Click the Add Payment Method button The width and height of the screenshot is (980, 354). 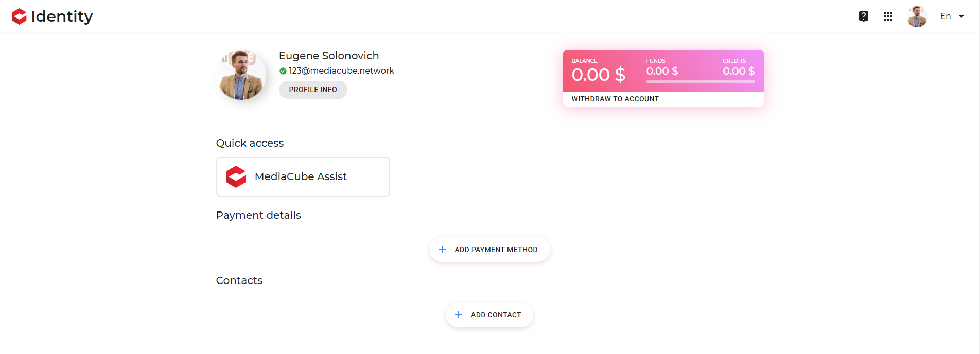(x=489, y=250)
